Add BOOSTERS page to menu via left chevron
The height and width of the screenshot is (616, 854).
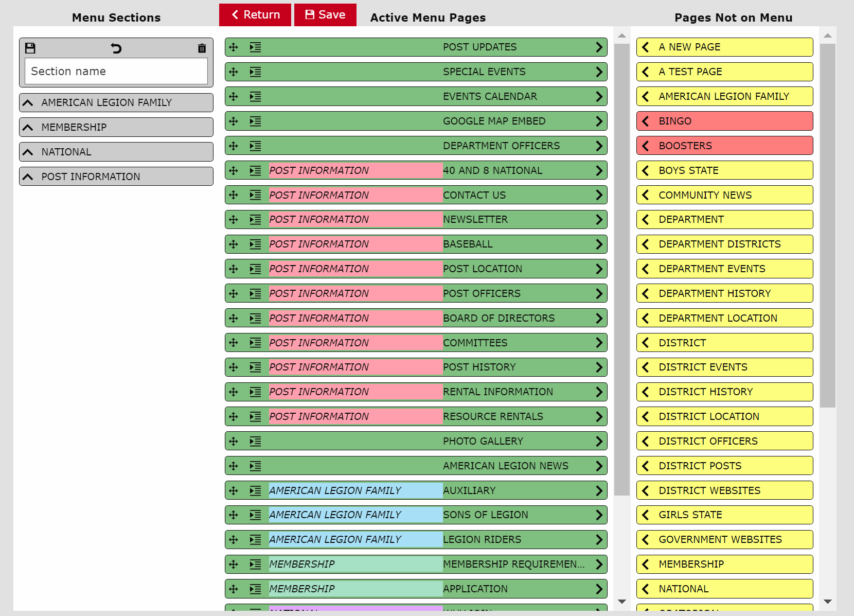(x=646, y=146)
